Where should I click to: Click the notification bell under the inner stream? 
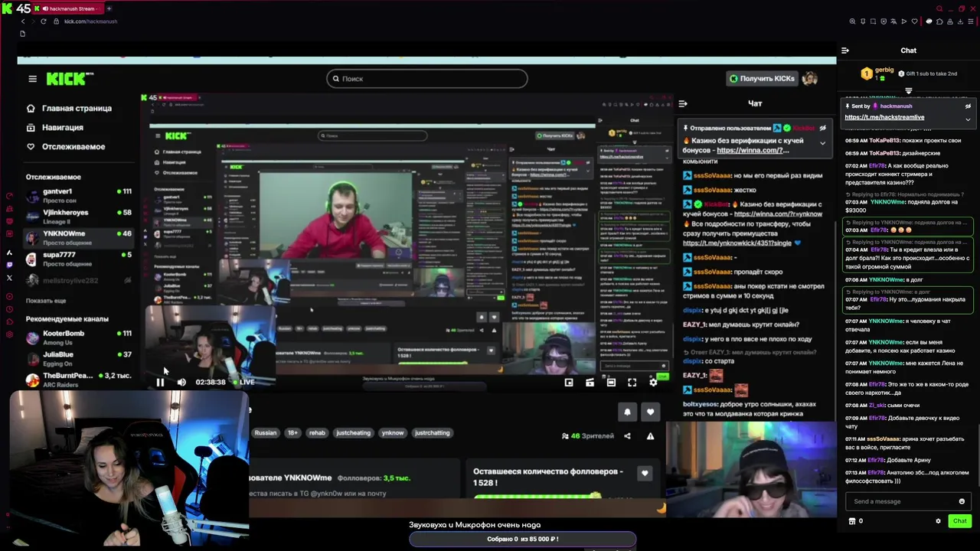click(x=627, y=412)
